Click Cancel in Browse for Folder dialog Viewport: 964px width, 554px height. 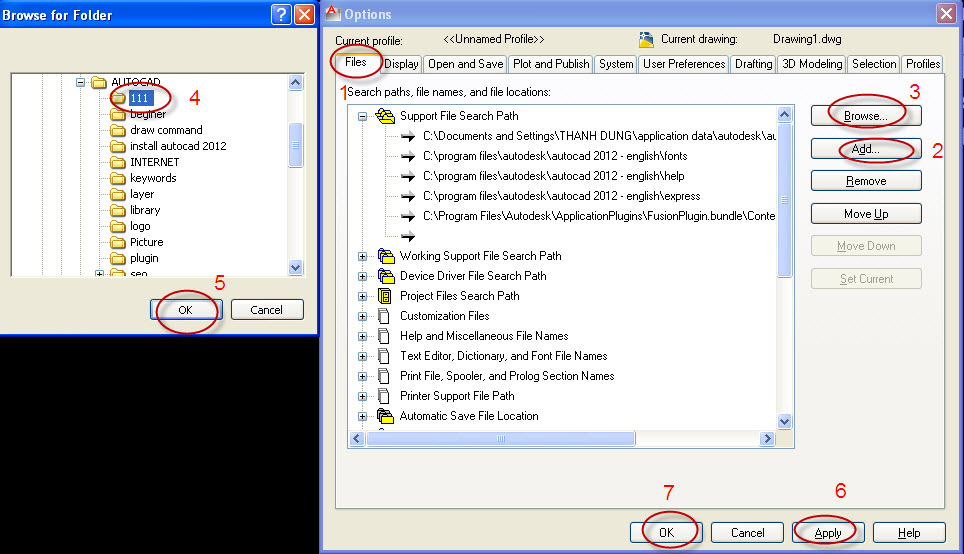click(x=267, y=310)
